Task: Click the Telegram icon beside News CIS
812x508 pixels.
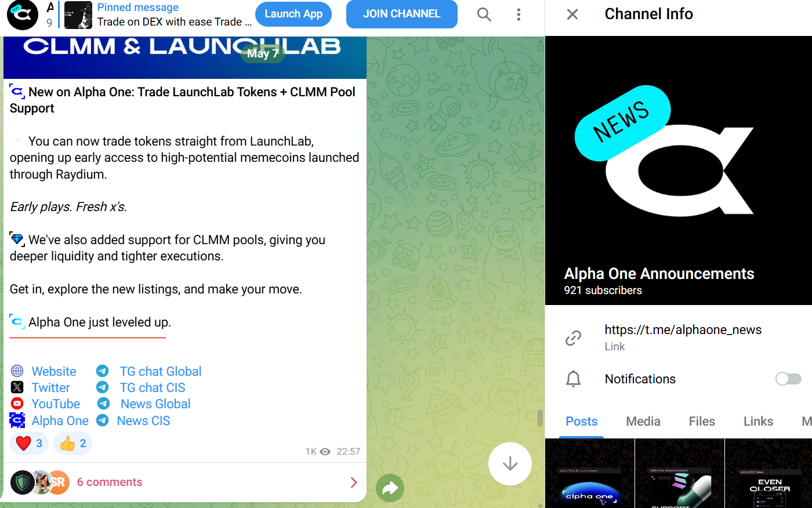Action: tap(103, 420)
